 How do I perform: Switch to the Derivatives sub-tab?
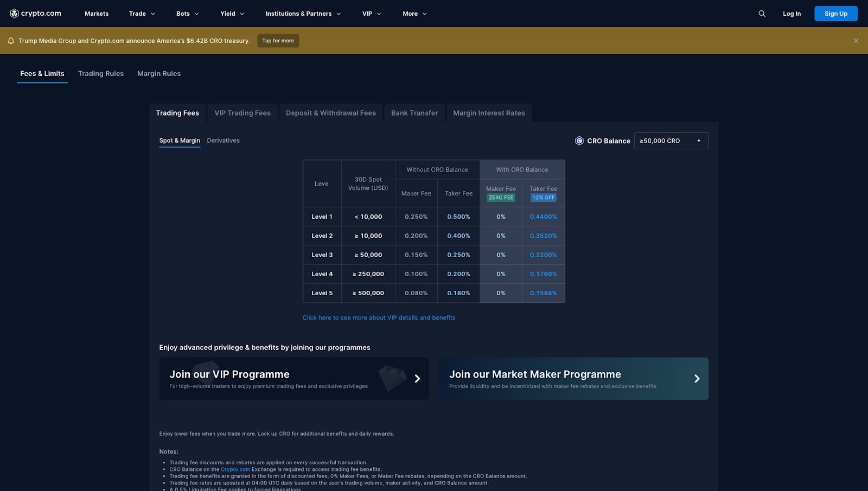[x=223, y=141]
